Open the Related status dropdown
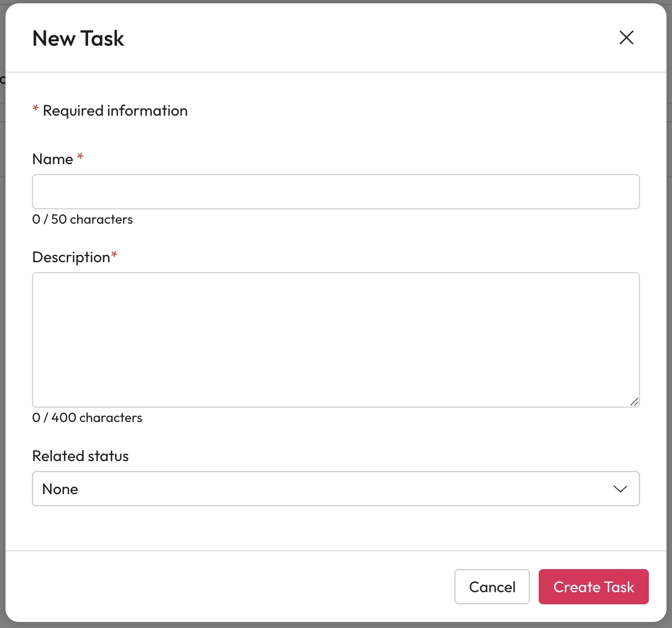Image resolution: width=672 pixels, height=628 pixels. point(335,489)
